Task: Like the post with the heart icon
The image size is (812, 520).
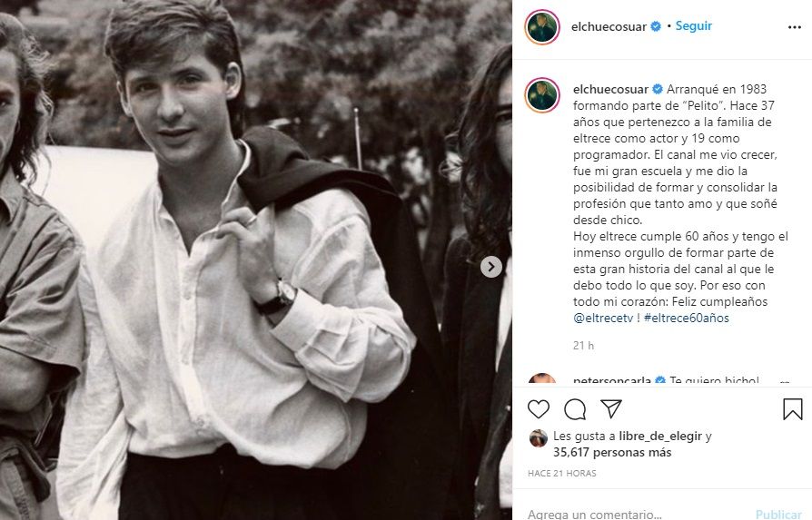Action: click(x=539, y=409)
